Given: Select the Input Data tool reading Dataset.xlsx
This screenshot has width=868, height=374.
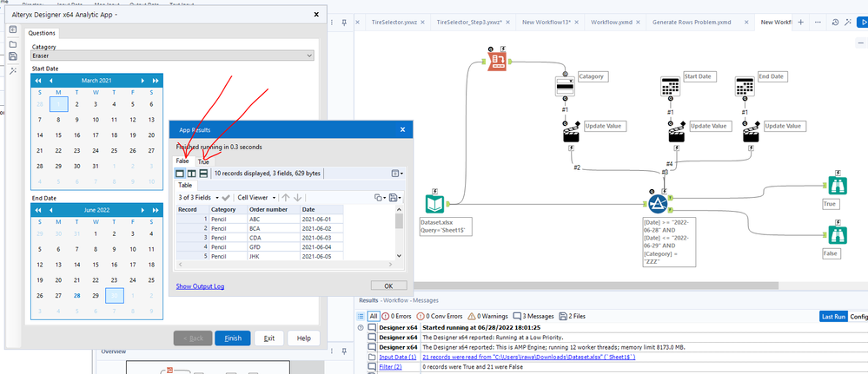Looking at the screenshot, I should tap(434, 204).
